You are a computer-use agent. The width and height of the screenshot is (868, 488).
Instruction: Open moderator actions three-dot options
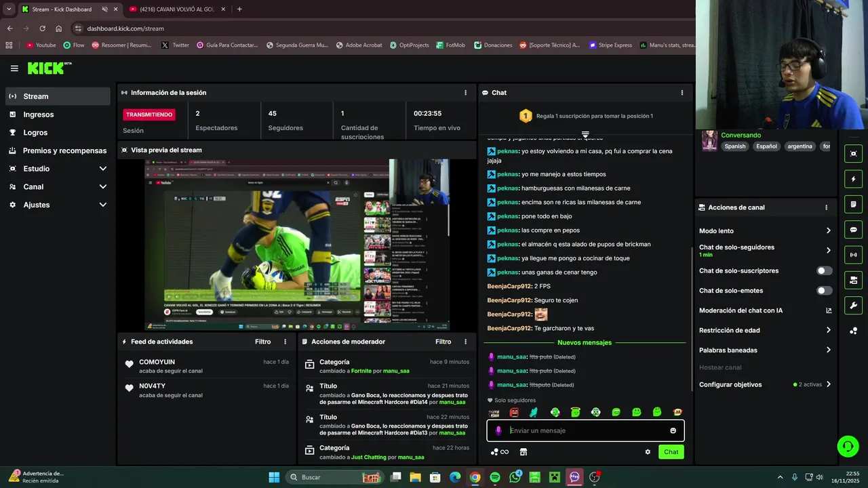[465, 342]
